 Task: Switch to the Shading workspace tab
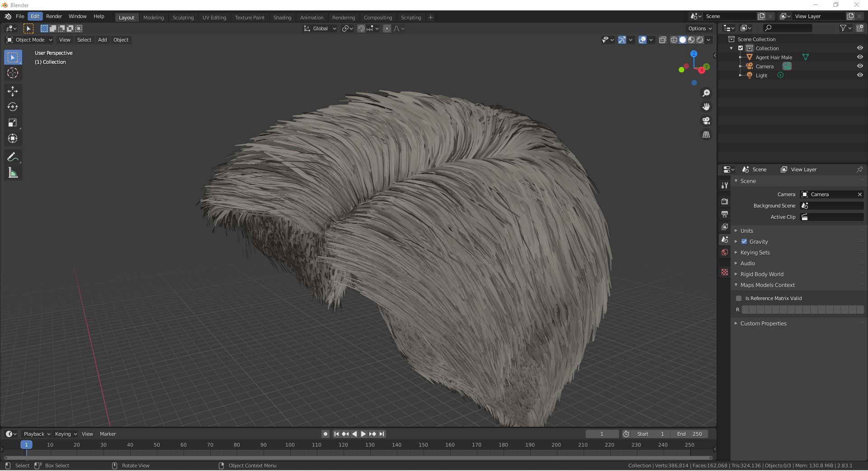click(282, 18)
